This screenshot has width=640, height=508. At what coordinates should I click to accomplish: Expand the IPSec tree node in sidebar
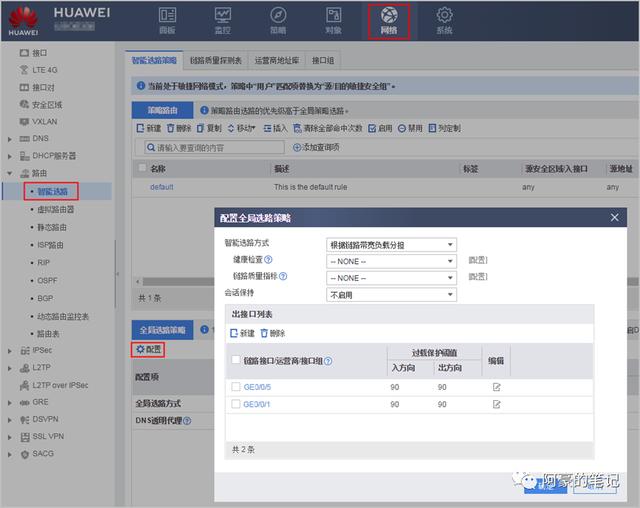pyautogui.click(x=10, y=351)
